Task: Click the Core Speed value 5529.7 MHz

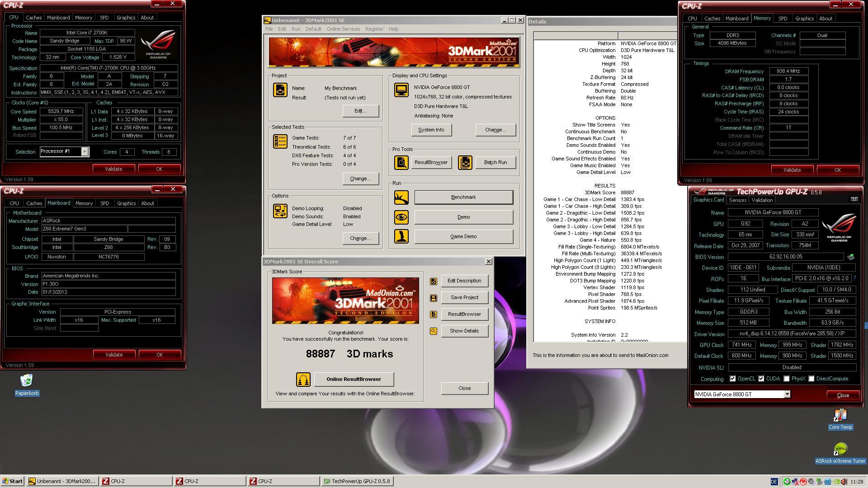Action: 61,112
